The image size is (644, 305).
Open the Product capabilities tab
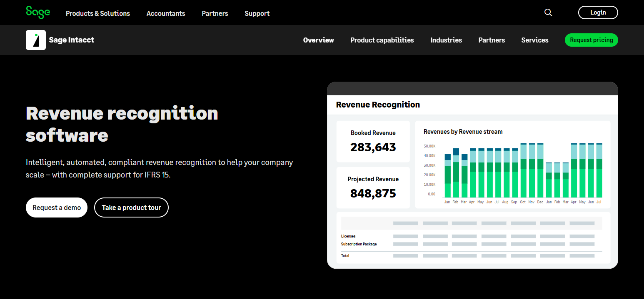coord(382,40)
